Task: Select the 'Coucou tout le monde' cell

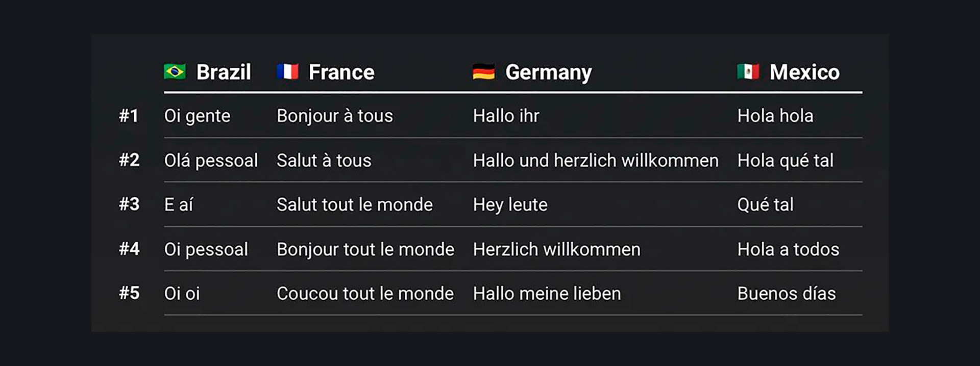Action: point(365,294)
